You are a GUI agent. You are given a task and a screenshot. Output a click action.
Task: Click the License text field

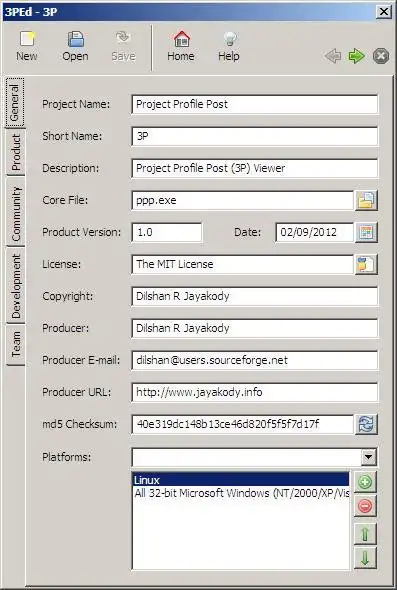click(x=242, y=264)
